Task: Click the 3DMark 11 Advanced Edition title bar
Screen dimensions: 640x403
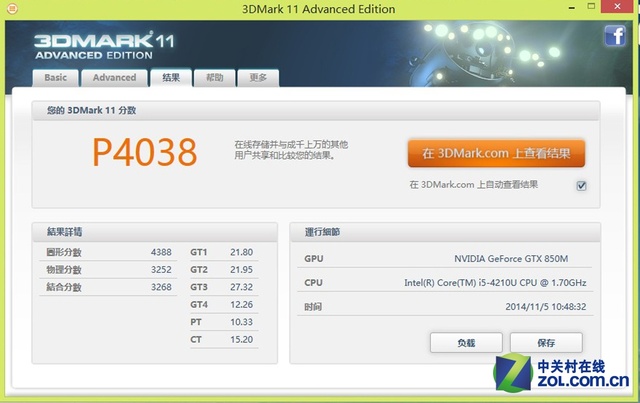Action: tap(319, 10)
